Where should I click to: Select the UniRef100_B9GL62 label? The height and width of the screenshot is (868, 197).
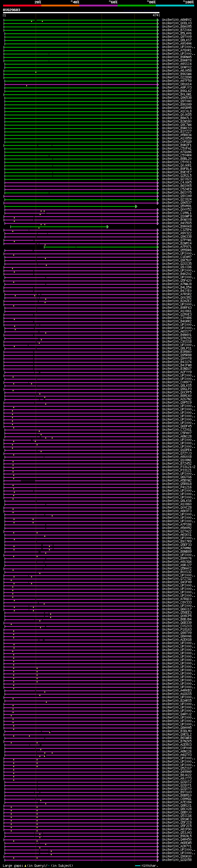[x=177, y=91]
